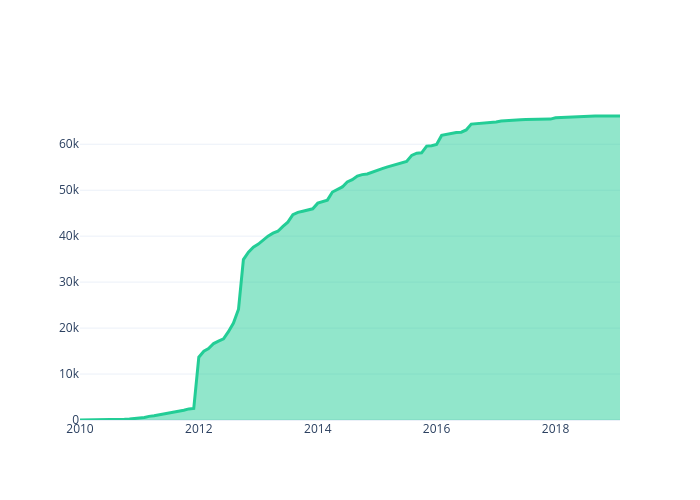Screen dimensions: 700x500
Task: Click the 0 label on the y-axis
Action: (74, 420)
